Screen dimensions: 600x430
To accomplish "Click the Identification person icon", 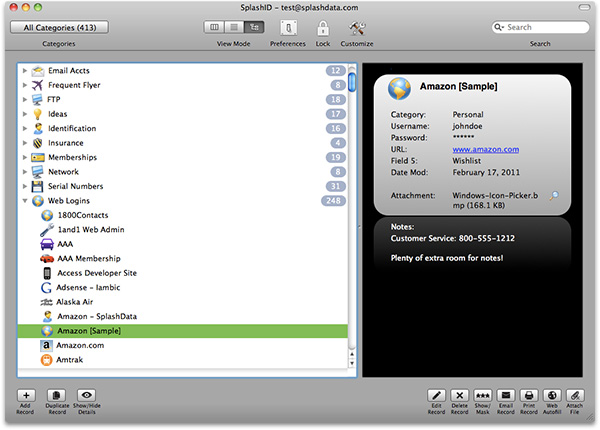I will pyautogui.click(x=38, y=129).
